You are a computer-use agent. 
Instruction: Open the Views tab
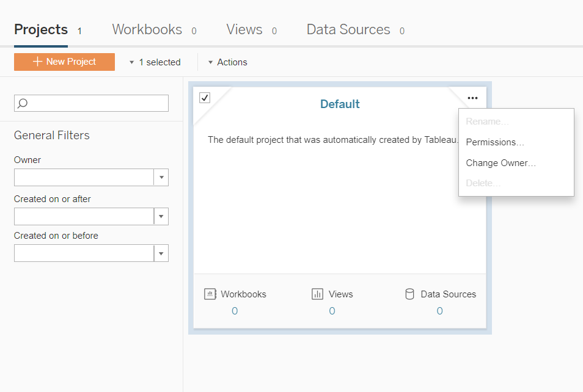[x=244, y=30]
